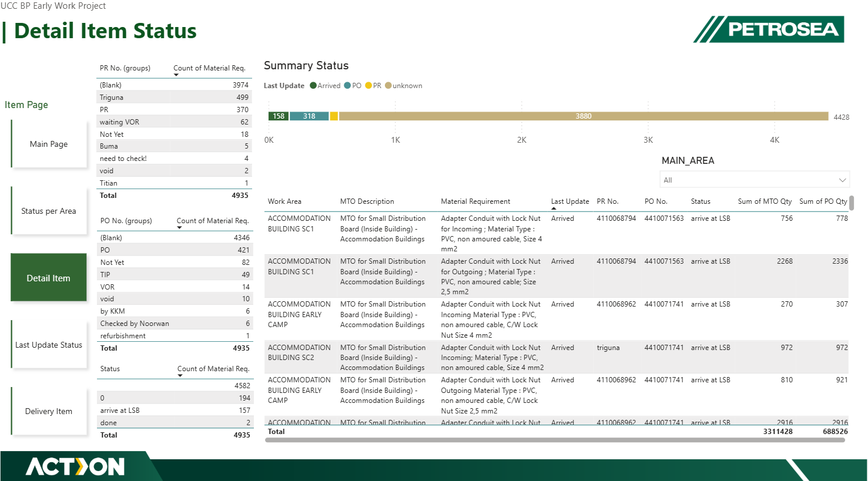Select the VOR row in PO table
Screen dimensions: 868x481
tap(175, 287)
